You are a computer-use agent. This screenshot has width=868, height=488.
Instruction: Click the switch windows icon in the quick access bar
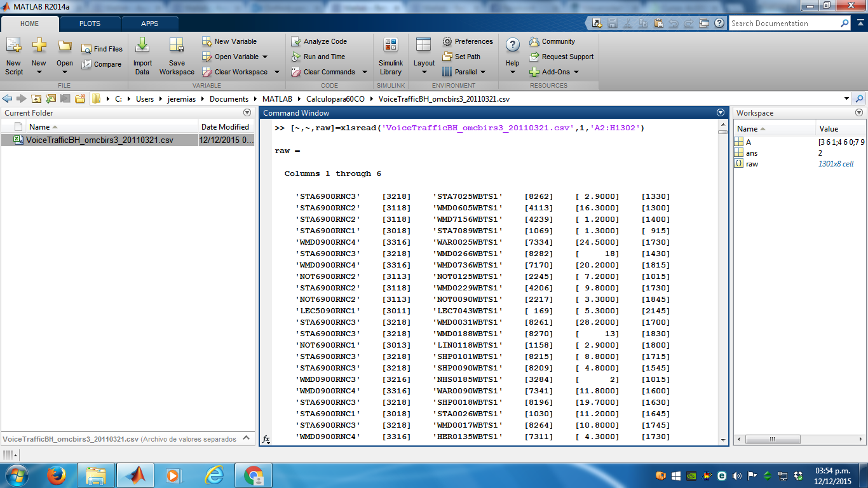(703, 24)
